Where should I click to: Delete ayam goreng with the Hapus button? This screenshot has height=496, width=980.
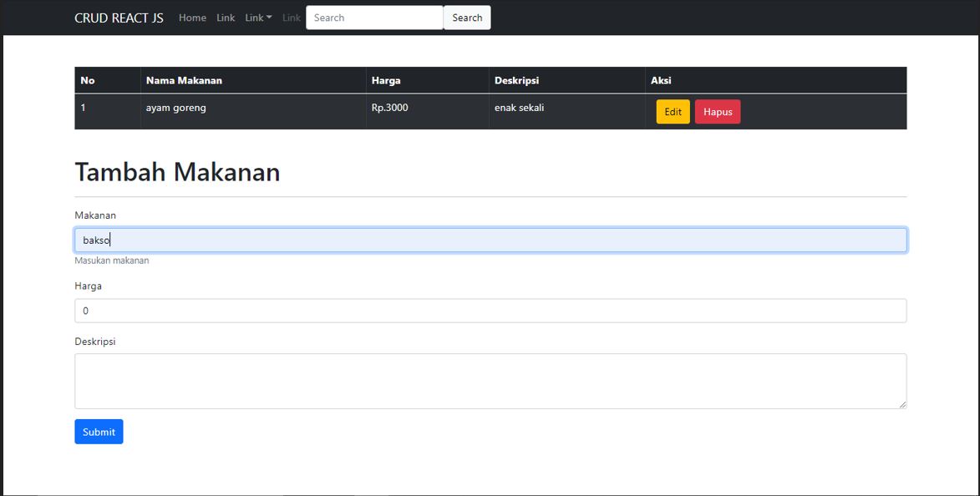(x=717, y=112)
